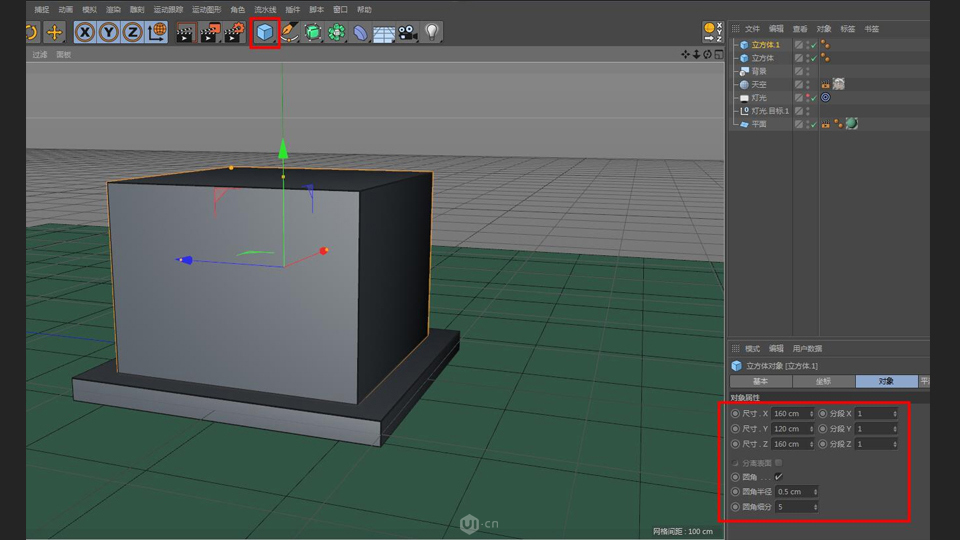Click the 圆角细分 stepper arrows
The image size is (960, 540).
814,507
